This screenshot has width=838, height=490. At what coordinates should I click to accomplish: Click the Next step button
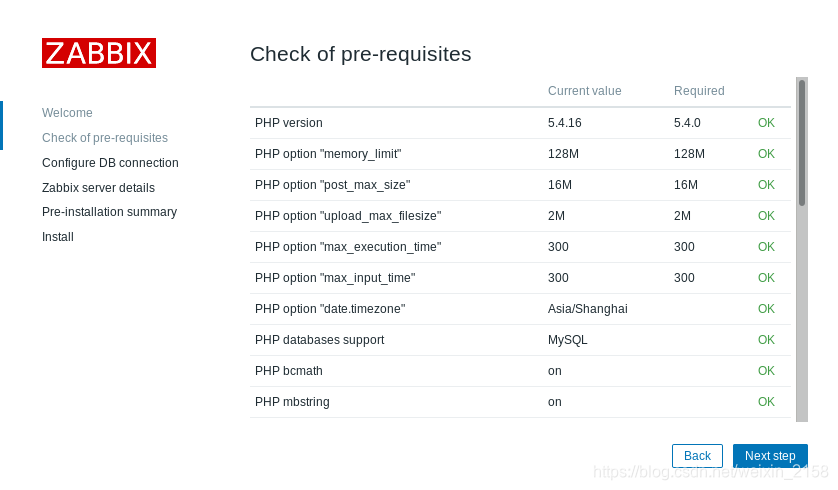pyautogui.click(x=770, y=456)
